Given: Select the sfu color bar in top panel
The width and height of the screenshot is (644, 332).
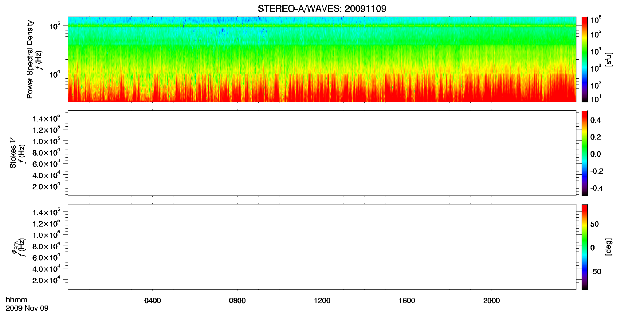Looking at the screenshot, I should click(585, 59).
